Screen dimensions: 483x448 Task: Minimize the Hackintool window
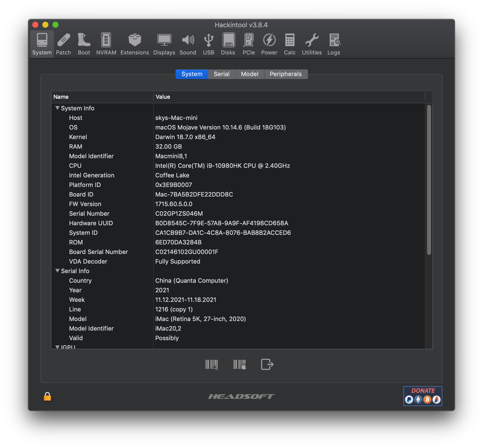45,25
